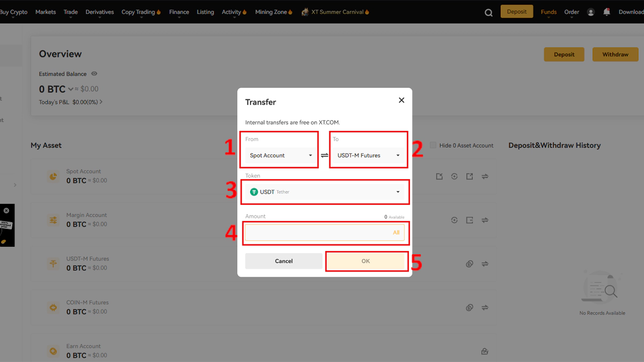Swap the From and To accounts
This screenshot has height=362, width=644.
[325, 156]
